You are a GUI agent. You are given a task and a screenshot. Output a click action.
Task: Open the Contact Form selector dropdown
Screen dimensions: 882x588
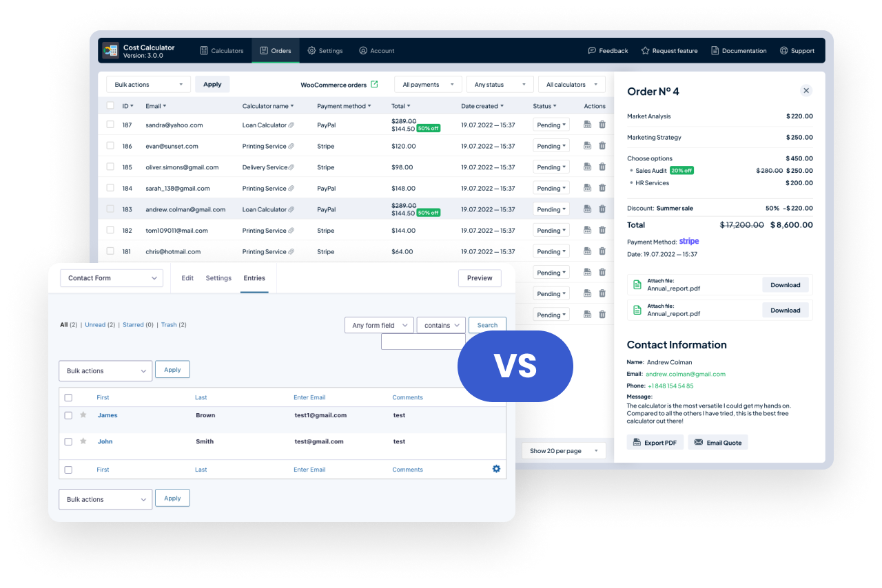tap(112, 278)
